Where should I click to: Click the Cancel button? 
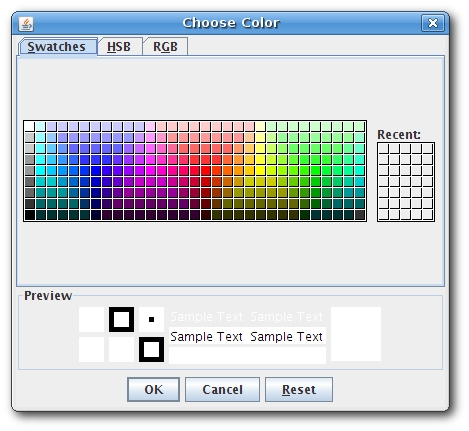pyautogui.click(x=222, y=389)
